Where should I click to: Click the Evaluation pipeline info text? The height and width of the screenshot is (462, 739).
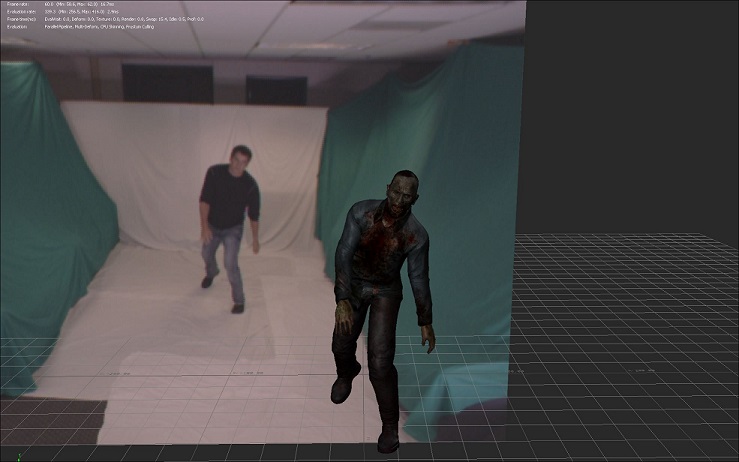click(x=100, y=27)
